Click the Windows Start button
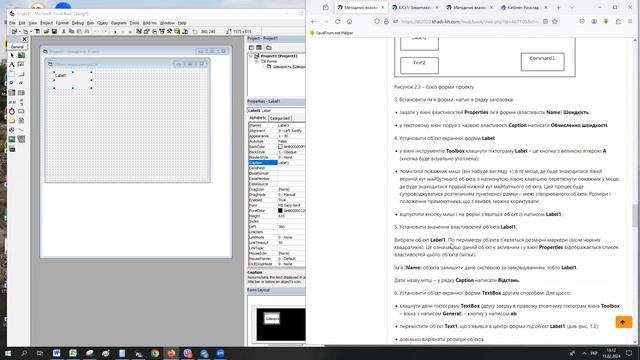The width and height of the screenshot is (640, 360). point(8,353)
